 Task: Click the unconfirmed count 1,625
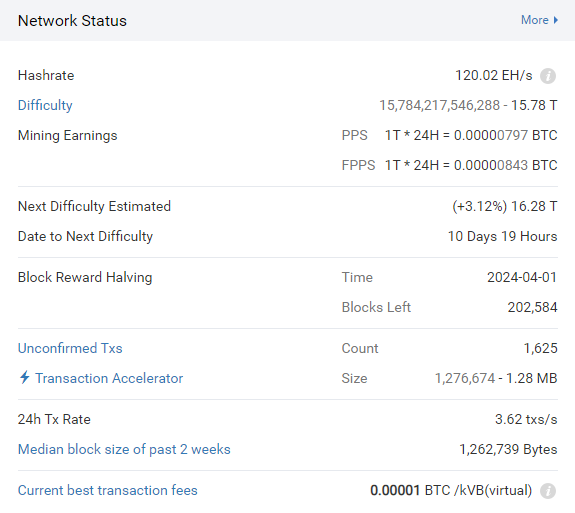541,348
